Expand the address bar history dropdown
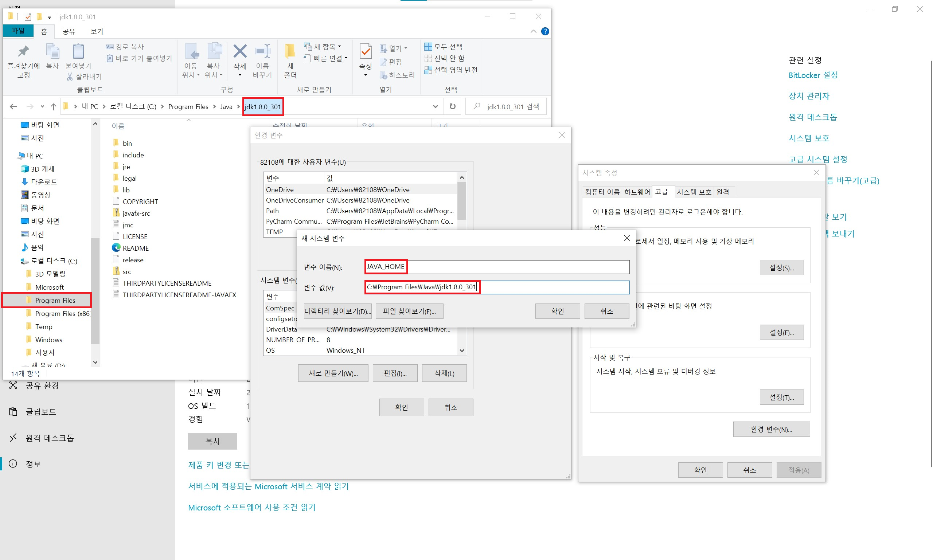The width and height of the screenshot is (933, 560). (x=435, y=107)
